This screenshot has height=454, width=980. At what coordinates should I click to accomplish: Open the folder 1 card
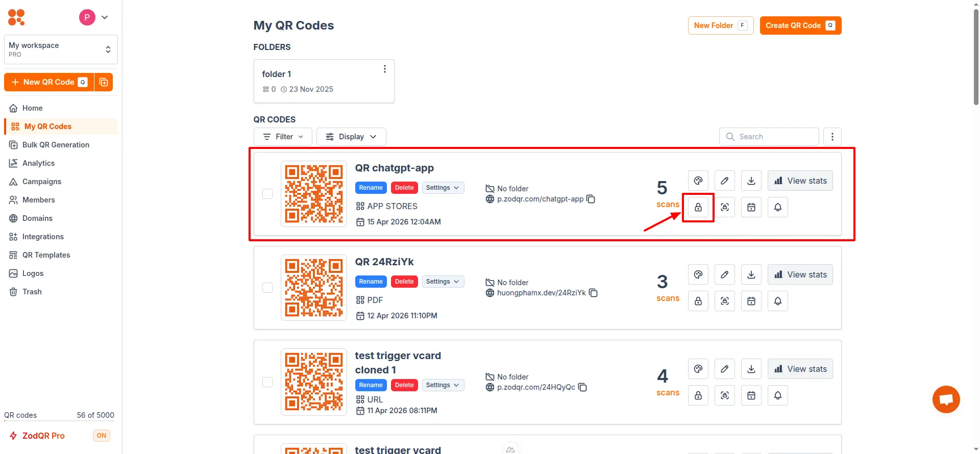pyautogui.click(x=324, y=81)
